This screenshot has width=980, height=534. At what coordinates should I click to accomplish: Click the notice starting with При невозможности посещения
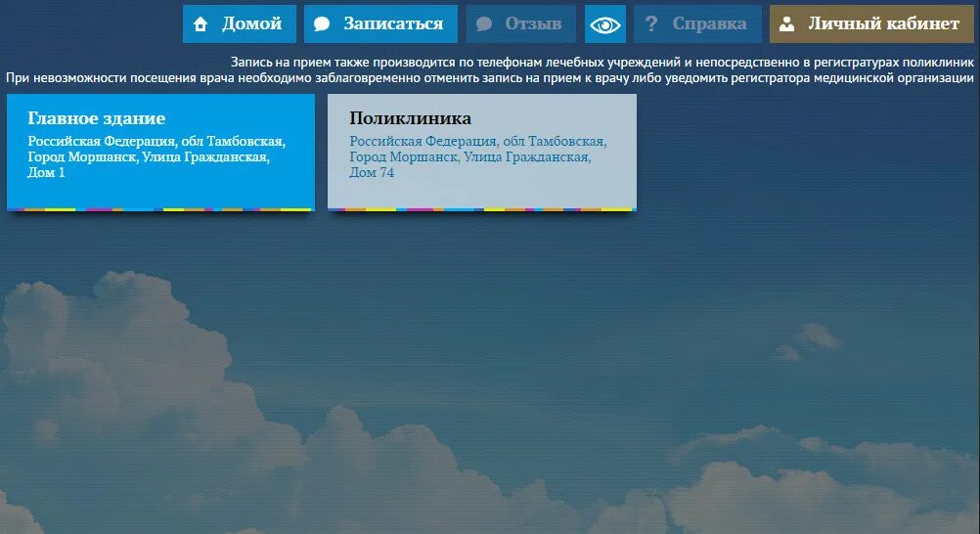click(490, 78)
